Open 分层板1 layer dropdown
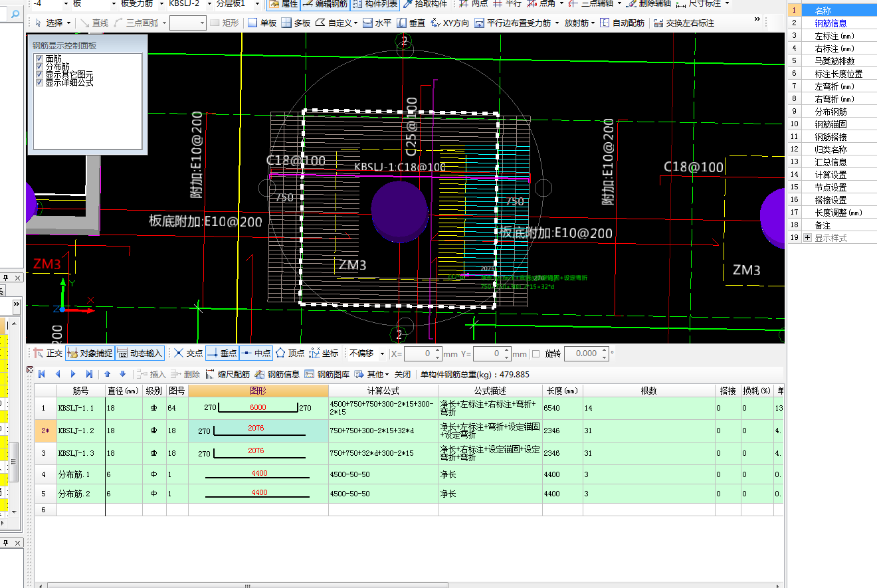This screenshot has width=877, height=588. click(x=256, y=4)
